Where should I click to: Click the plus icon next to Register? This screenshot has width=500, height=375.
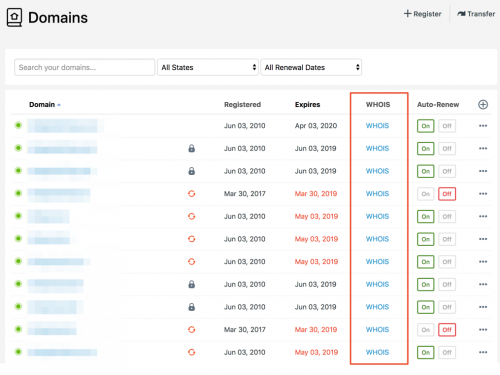[x=407, y=14]
